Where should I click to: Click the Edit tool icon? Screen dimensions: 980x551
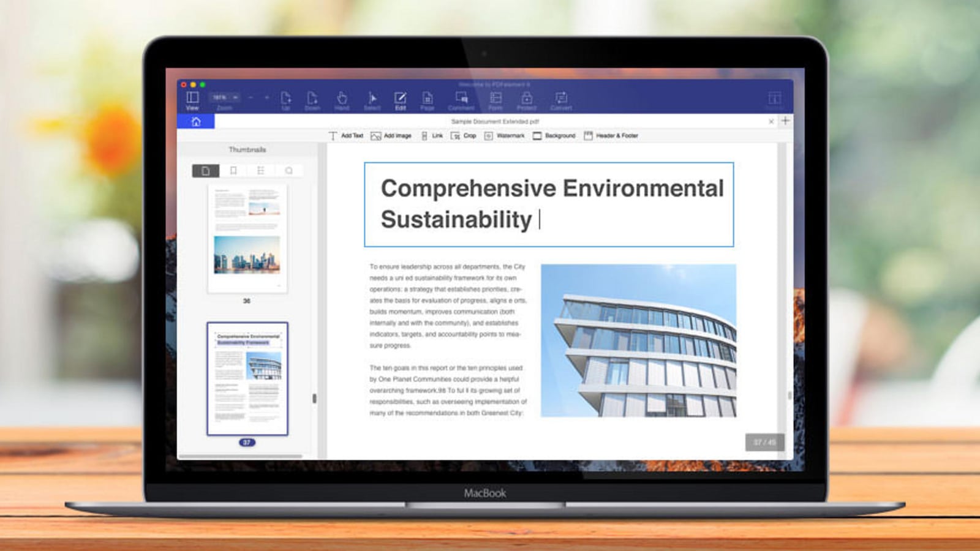pyautogui.click(x=400, y=99)
